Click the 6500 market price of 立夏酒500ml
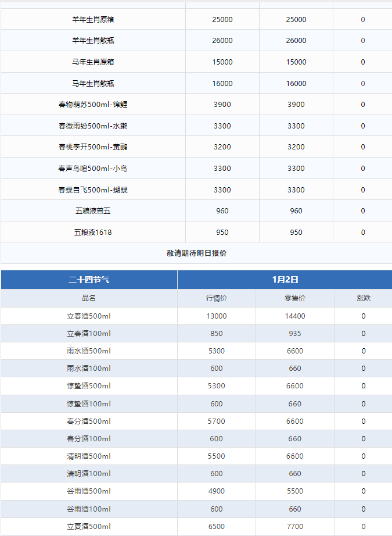The width and height of the screenshot is (392, 536). tap(217, 527)
